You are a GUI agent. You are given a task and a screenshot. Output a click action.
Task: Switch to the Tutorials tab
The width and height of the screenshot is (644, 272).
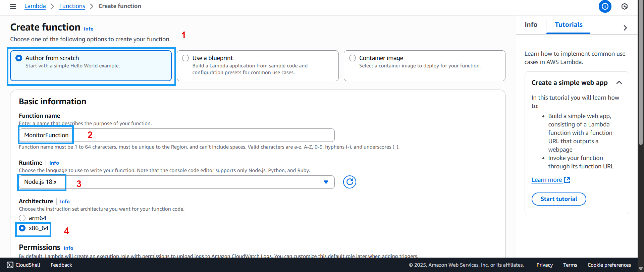tap(568, 25)
